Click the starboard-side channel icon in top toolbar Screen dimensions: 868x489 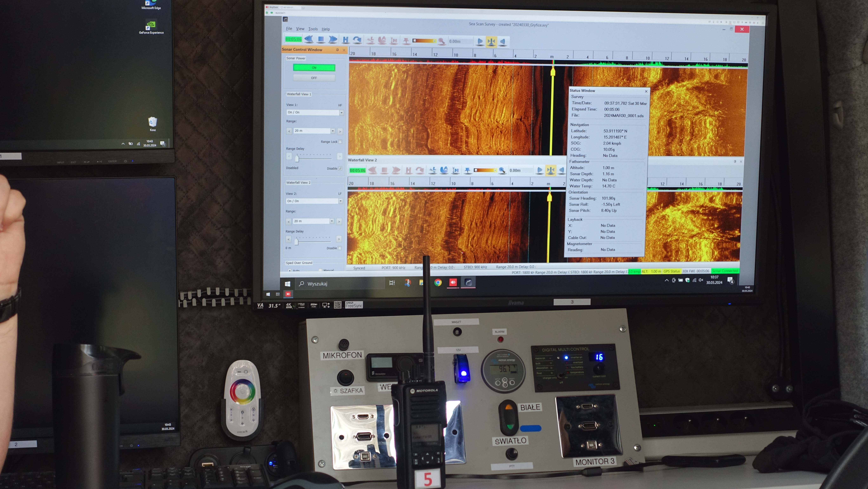[503, 42]
